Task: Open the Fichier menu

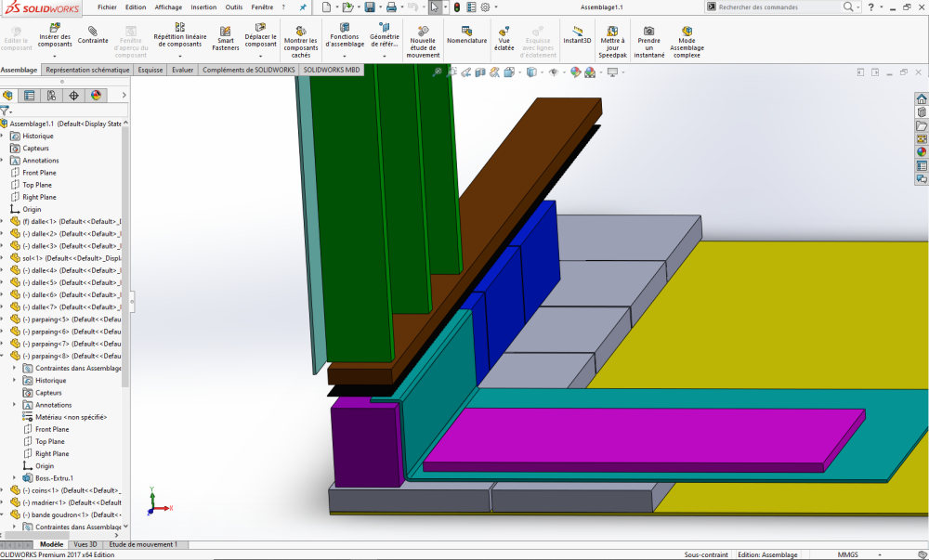Action: point(107,7)
